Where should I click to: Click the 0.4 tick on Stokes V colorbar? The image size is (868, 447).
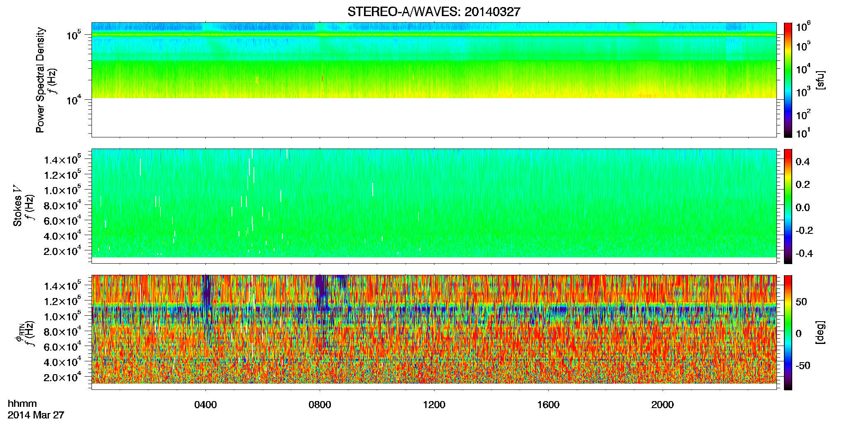pyautogui.click(x=802, y=162)
